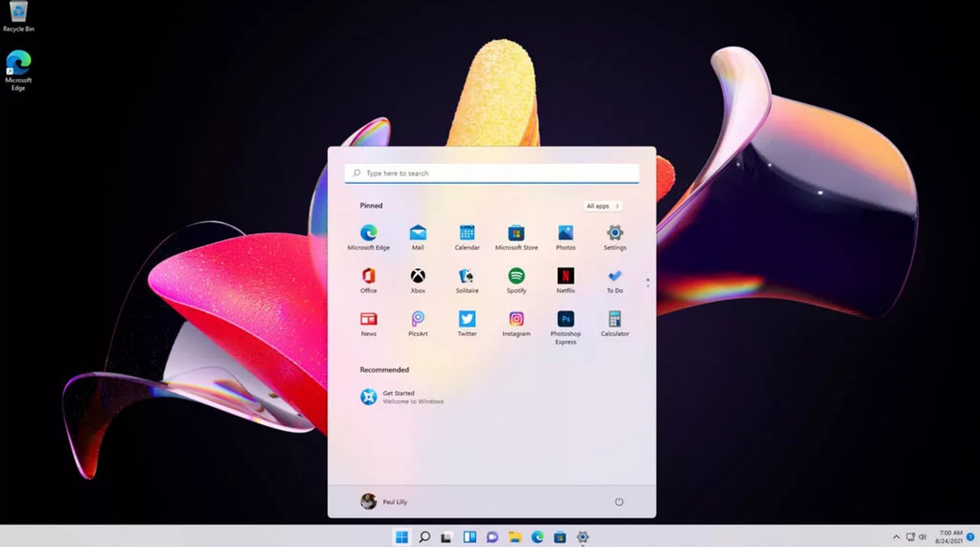Screen dimensions: 980x547
Task: Click the Type here to search box
Action: (491, 174)
